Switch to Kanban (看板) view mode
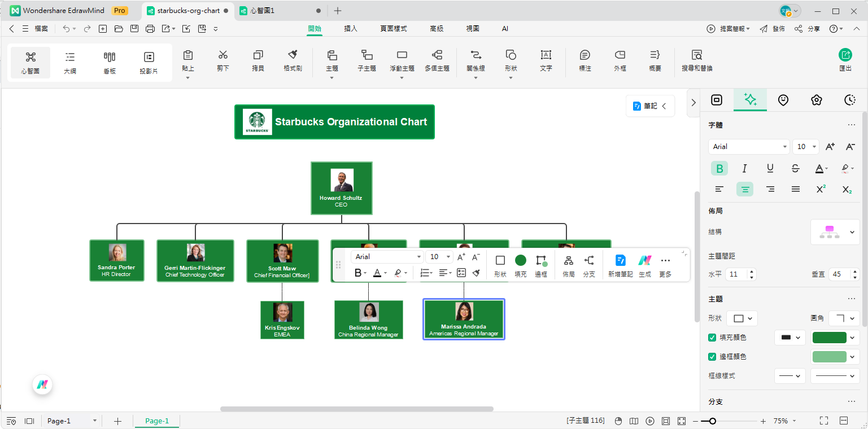The height and width of the screenshot is (429, 868). 110,62
